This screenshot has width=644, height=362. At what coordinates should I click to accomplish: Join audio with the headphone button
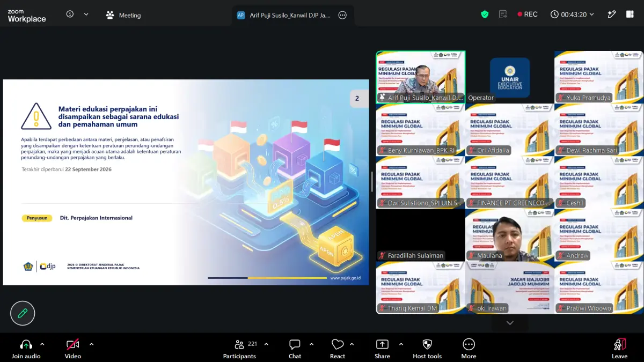[26, 349]
